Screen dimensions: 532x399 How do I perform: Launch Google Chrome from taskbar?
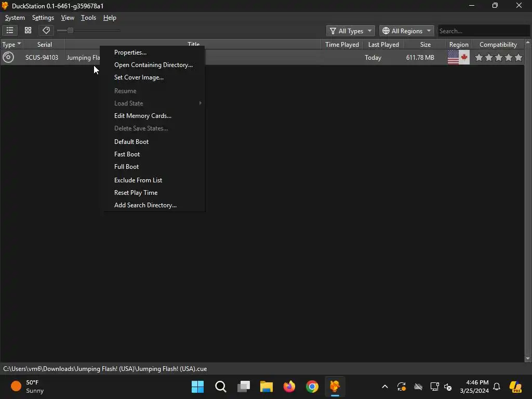click(x=312, y=387)
